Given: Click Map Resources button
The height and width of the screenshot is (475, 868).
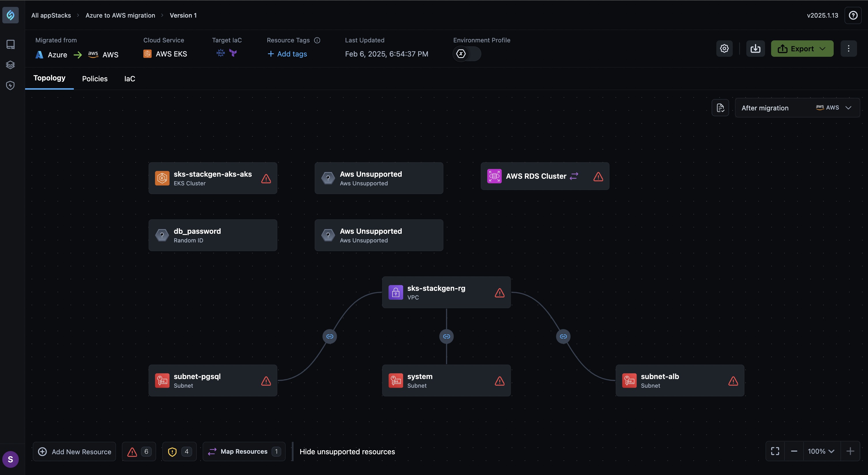Looking at the screenshot, I should [x=244, y=451].
